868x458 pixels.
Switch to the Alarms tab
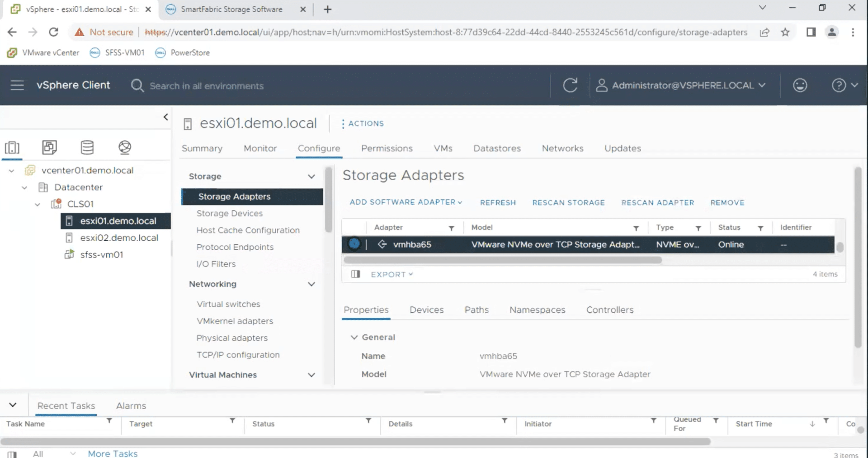click(x=131, y=406)
